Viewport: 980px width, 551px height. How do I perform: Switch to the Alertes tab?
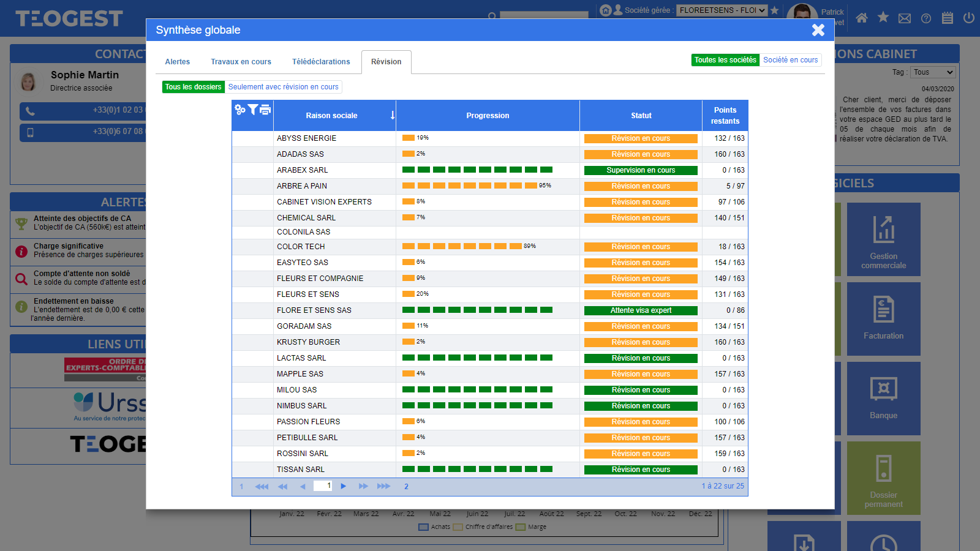[x=178, y=62]
